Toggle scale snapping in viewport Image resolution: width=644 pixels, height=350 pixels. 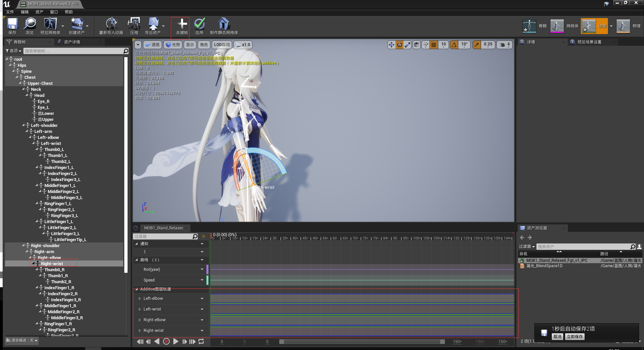coord(477,45)
